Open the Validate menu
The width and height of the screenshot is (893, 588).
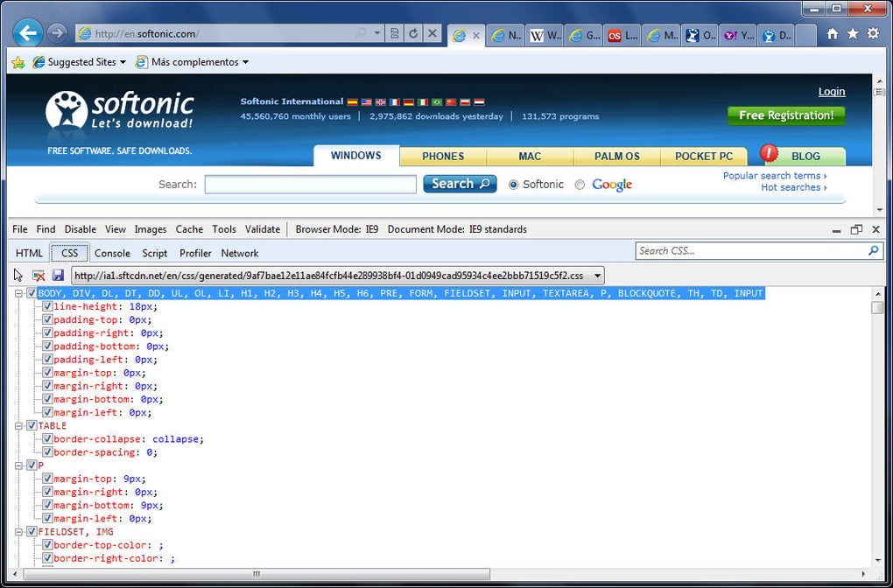(x=263, y=229)
